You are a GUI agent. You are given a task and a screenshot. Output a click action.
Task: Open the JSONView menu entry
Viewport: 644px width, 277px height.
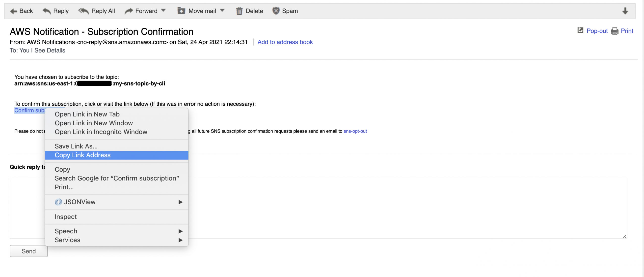tap(116, 202)
